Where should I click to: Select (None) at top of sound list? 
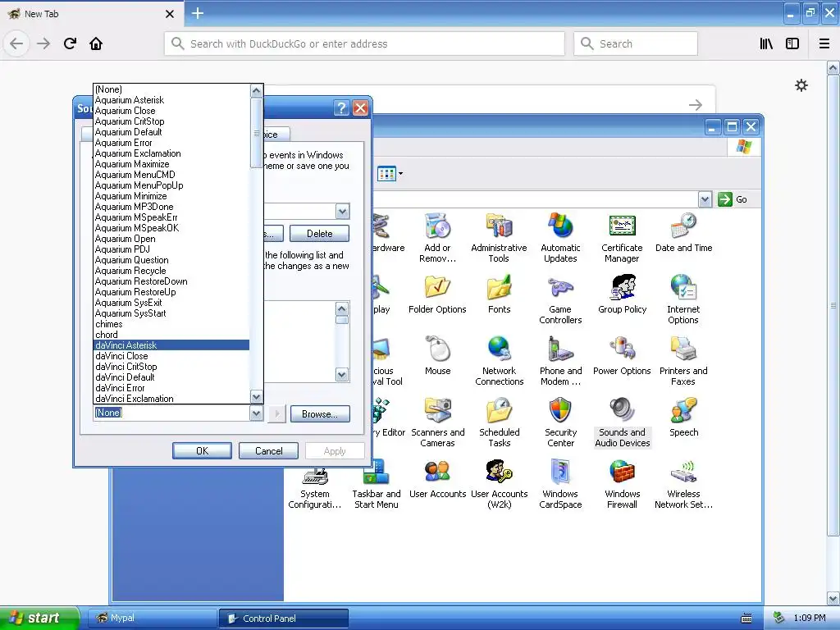171,89
